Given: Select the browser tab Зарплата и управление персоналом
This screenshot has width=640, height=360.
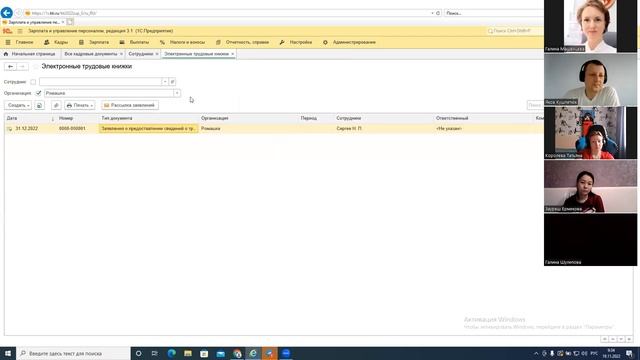Looking at the screenshot, I should [x=33, y=22].
